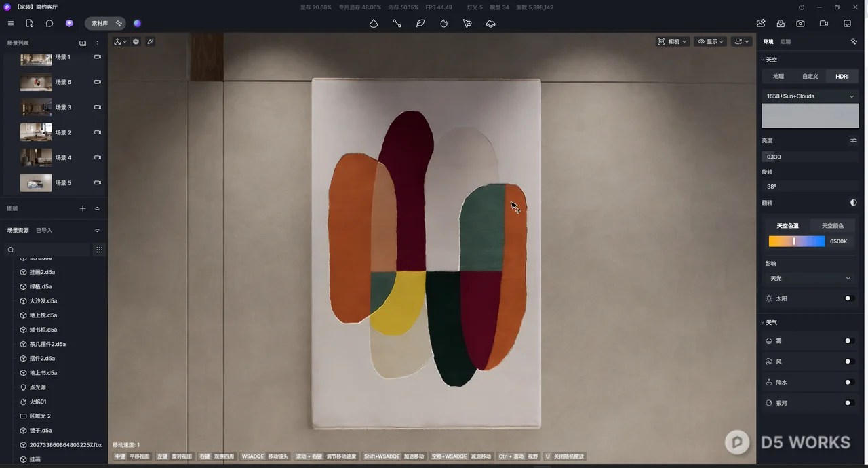868x468 pixels.
Task: Toggle the resource list grid view
Action: (99, 250)
